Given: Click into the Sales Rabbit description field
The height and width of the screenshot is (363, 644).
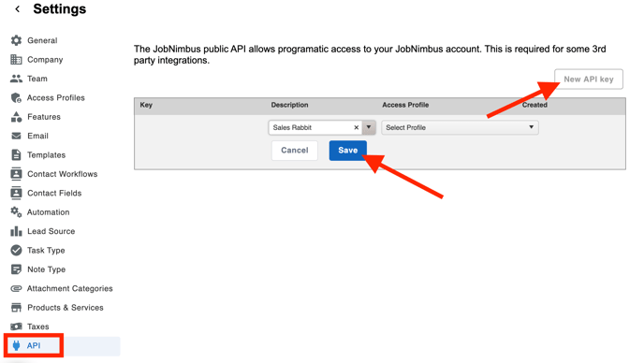Looking at the screenshot, I should (x=311, y=128).
